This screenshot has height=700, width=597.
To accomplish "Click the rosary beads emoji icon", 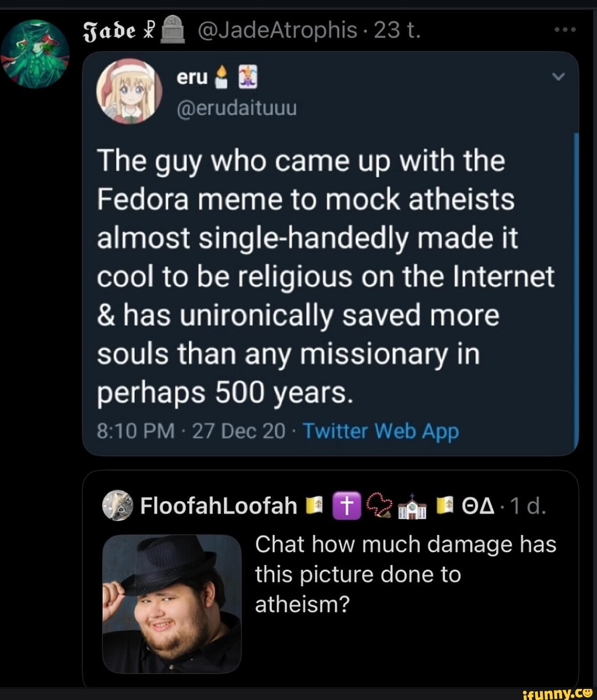I will [380, 506].
